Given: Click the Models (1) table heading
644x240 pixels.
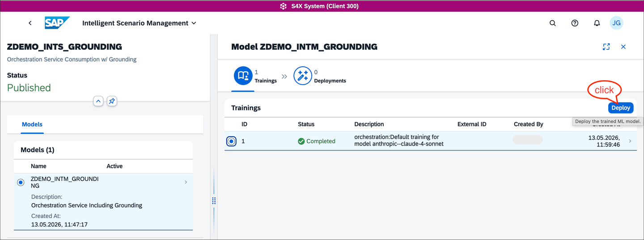Looking at the screenshot, I should [x=38, y=150].
